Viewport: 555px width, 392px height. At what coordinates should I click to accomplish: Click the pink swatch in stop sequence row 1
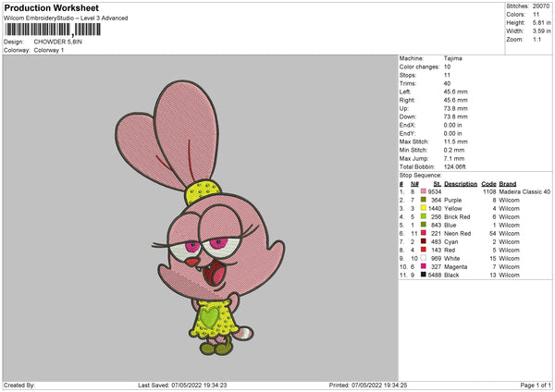[x=424, y=191]
